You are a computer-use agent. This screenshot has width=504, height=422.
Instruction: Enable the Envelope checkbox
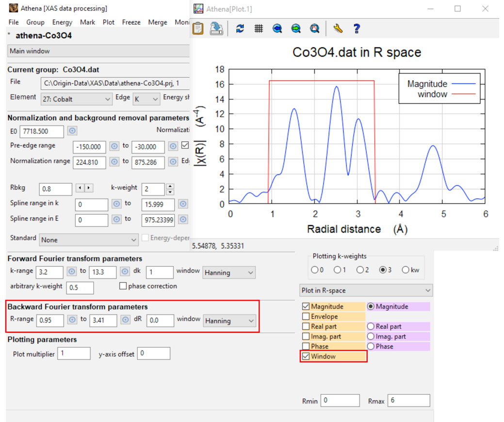coord(306,317)
